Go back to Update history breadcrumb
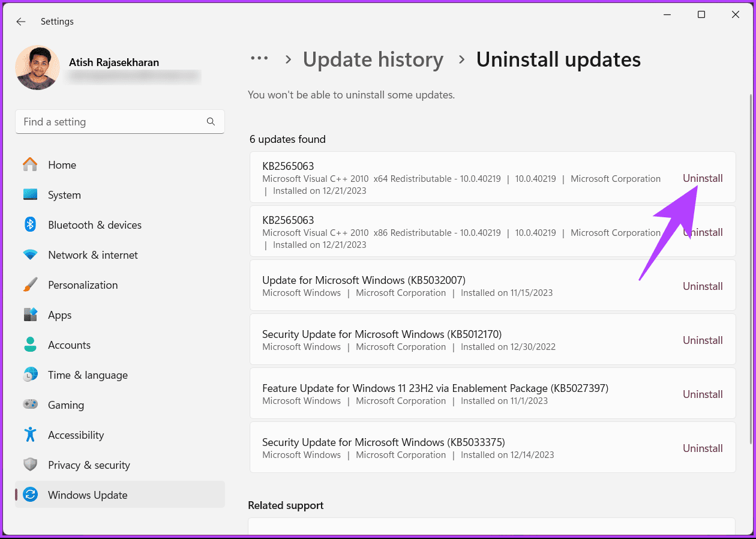The image size is (756, 539). [373, 59]
